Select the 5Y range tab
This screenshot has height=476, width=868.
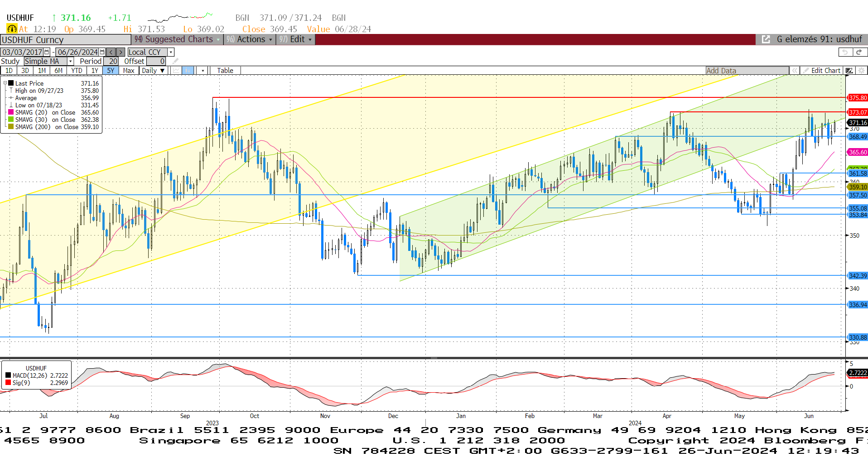[x=111, y=70]
